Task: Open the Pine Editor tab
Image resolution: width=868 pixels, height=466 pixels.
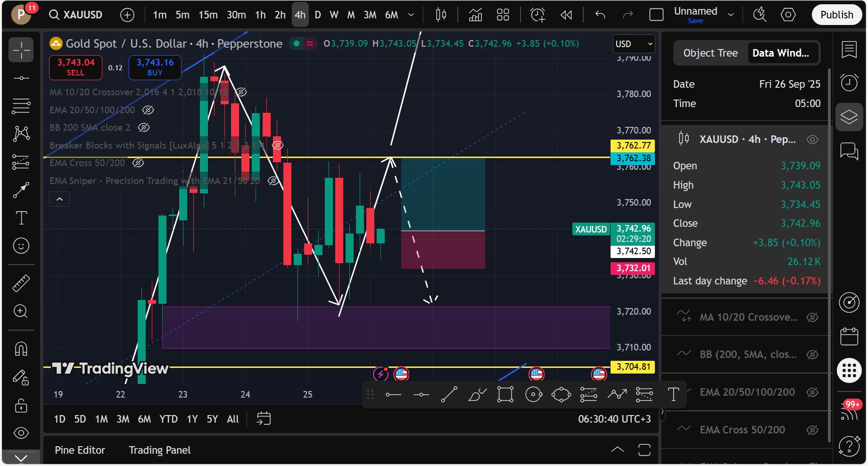Action: [x=80, y=450]
